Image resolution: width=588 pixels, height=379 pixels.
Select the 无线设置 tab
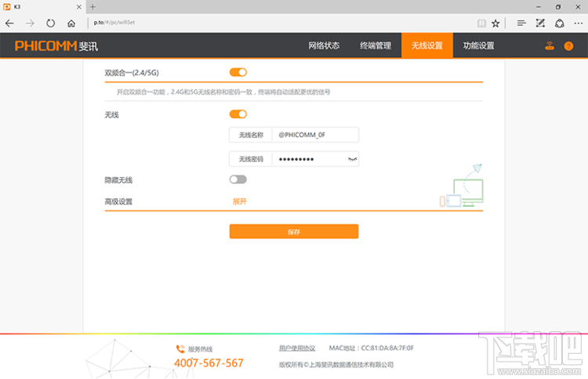(x=427, y=45)
